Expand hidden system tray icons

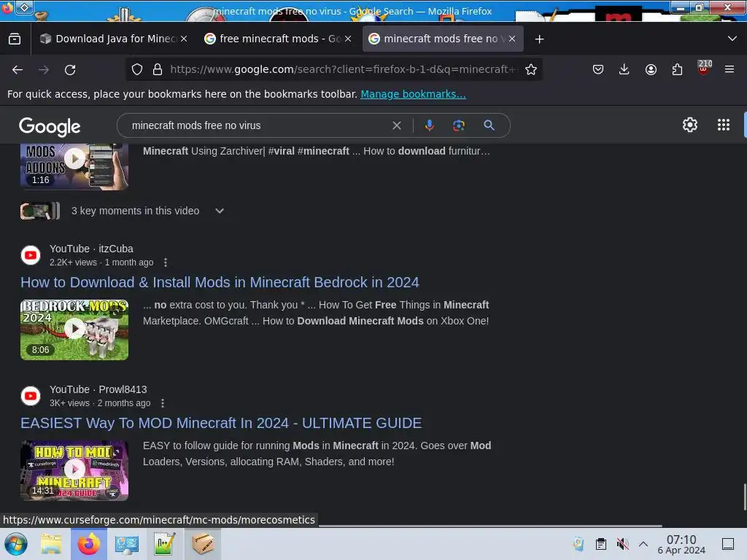tap(643, 544)
